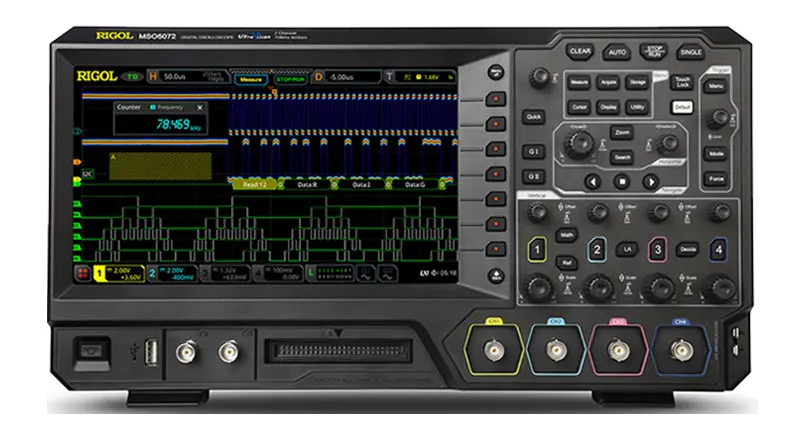Click the trigger Mode key
Image resolution: width=810 pixels, height=440 pixels.
pyautogui.click(x=716, y=154)
